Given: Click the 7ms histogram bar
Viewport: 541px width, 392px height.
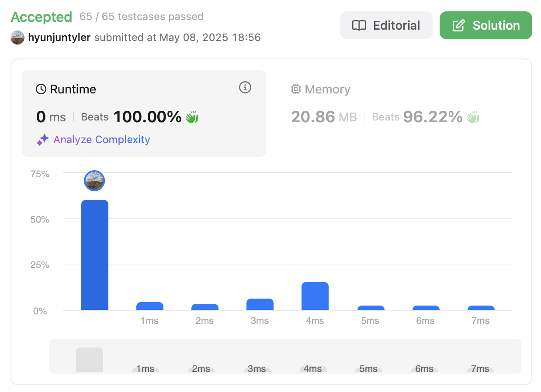Looking at the screenshot, I should click(481, 308).
